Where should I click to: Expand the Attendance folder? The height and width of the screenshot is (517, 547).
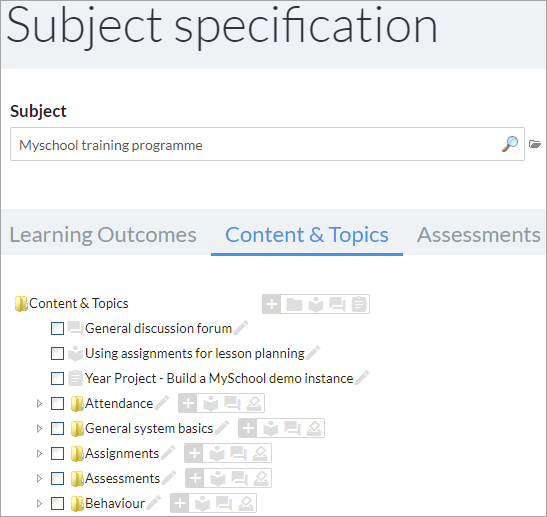coord(39,404)
